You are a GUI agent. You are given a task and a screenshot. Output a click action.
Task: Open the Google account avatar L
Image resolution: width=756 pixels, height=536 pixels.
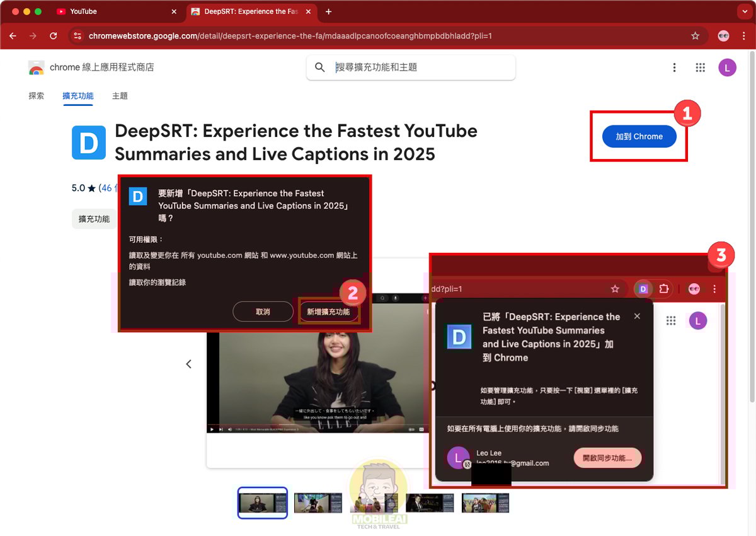click(x=727, y=67)
